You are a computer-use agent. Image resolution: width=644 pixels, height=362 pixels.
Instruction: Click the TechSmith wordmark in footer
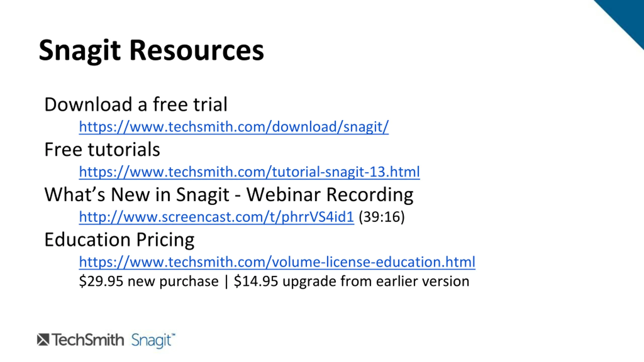[88, 340]
